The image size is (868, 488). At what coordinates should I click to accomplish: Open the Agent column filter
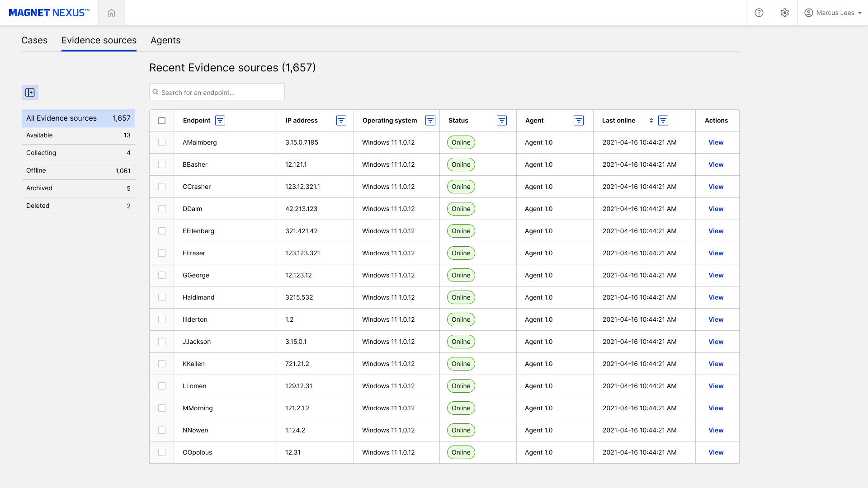point(579,120)
